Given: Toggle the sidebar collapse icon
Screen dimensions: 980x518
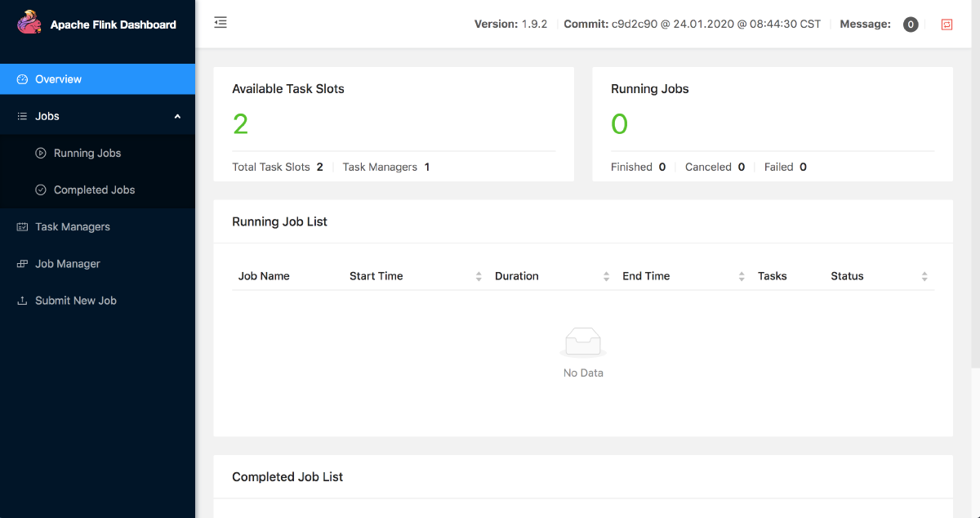Looking at the screenshot, I should (x=220, y=23).
